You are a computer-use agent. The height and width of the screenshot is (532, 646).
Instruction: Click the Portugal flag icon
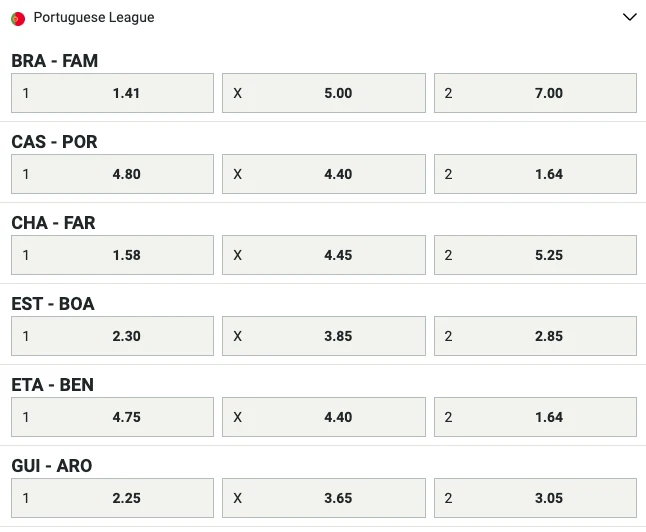[x=18, y=18]
